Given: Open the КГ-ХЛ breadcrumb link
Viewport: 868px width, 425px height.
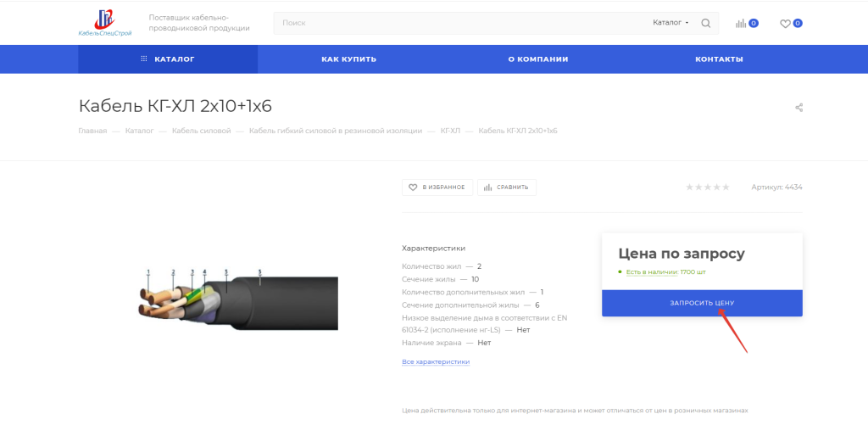Looking at the screenshot, I should [450, 131].
